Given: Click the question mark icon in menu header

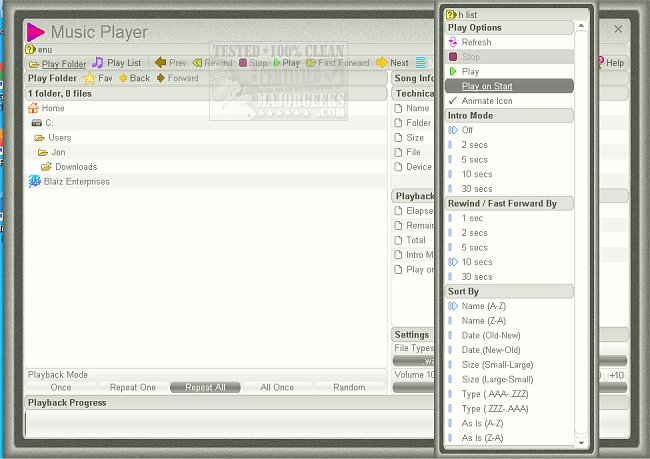Looking at the screenshot, I should click(451, 15).
